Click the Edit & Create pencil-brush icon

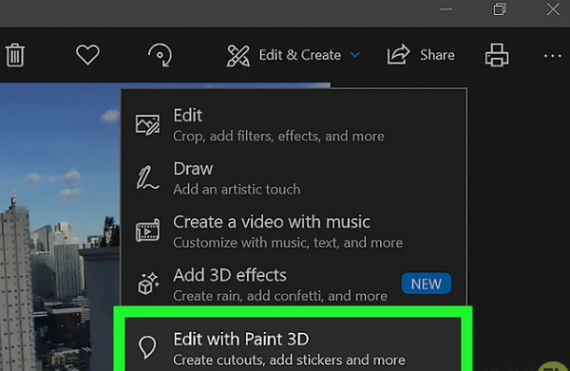click(238, 56)
